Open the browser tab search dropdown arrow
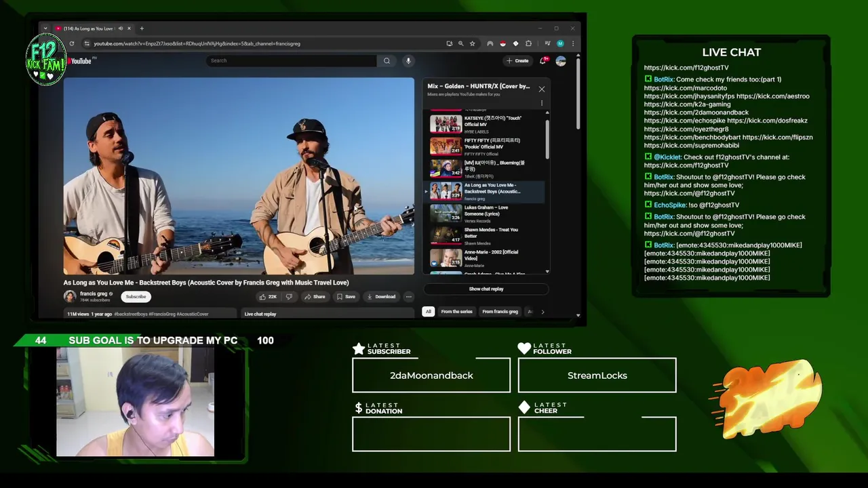This screenshot has width=868, height=488. [x=45, y=28]
